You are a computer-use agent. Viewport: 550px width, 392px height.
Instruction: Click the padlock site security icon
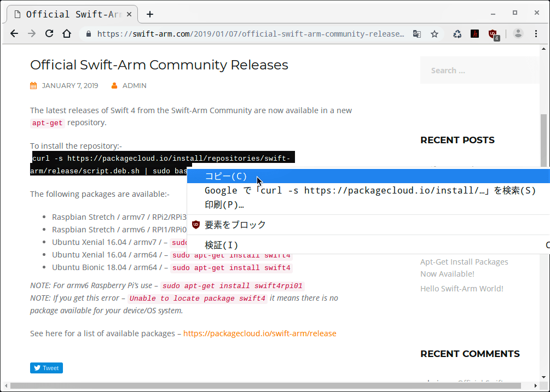tap(89, 34)
